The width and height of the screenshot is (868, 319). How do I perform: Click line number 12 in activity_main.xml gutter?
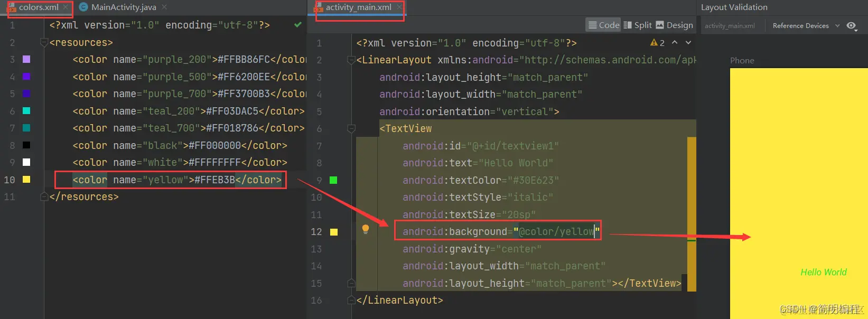pos(316,231)
